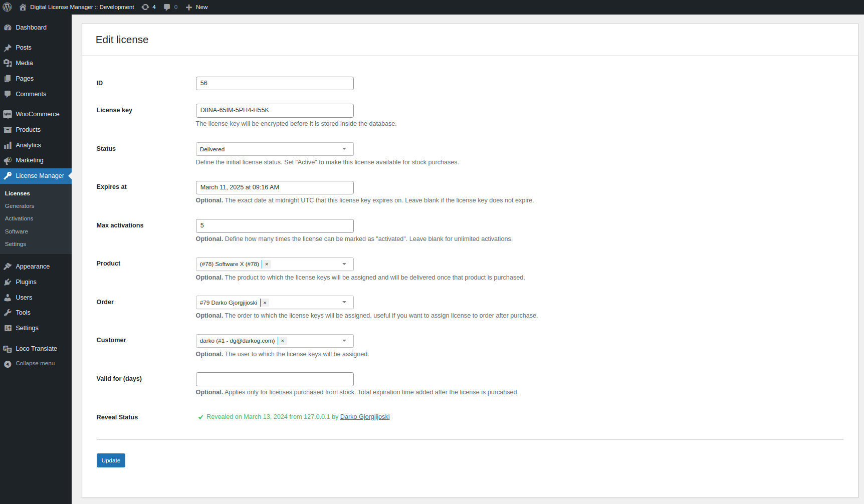Image resolution: width=864 pixels, height=504 pixels.
Task: Collapse the admin menu
Action: (x=35, y=363)
